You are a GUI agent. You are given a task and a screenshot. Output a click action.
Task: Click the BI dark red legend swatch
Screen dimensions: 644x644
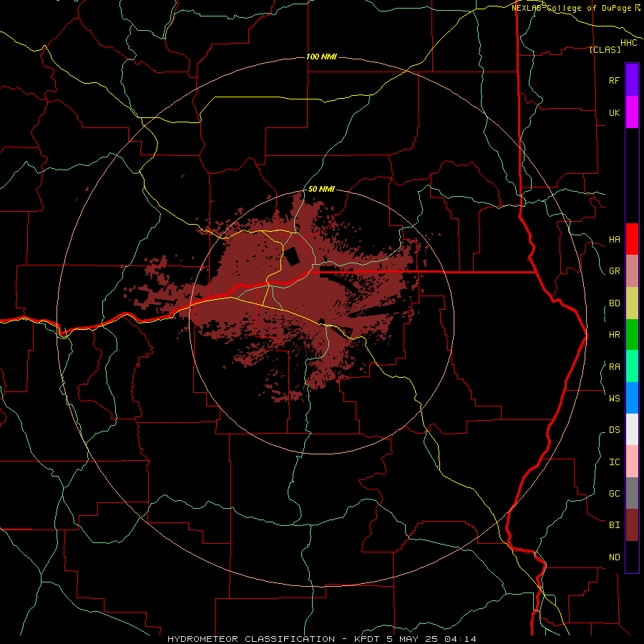coord(632,525)
